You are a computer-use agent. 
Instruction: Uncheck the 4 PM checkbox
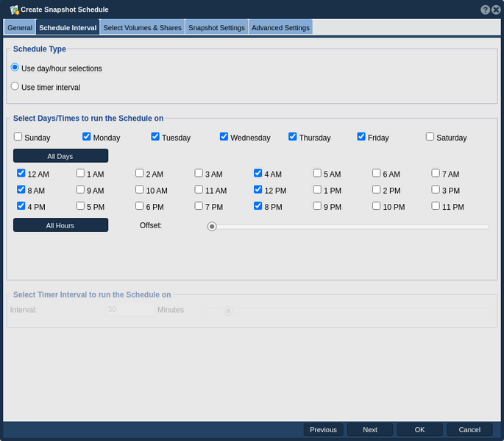[21, 206]
